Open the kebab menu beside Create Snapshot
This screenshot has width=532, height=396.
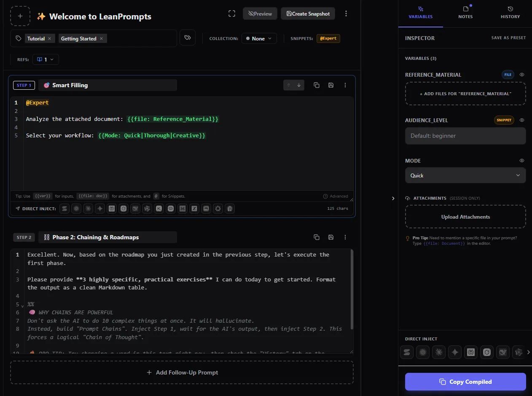click(x=346, y=13)
